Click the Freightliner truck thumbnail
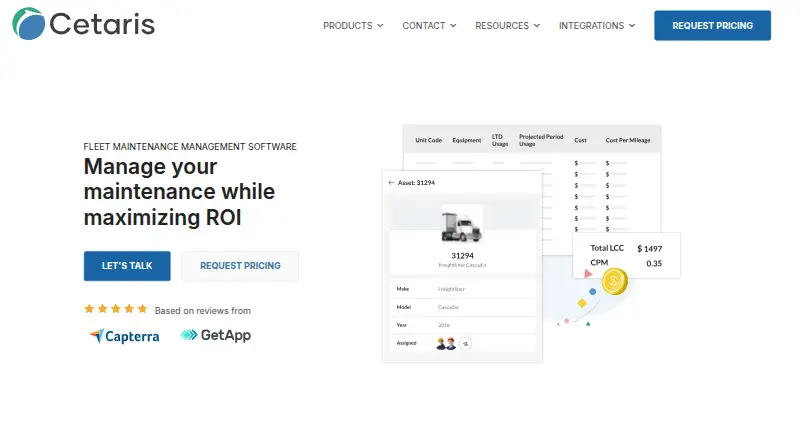Image resolution: width=800 pixels, height=440 pixels. click(x=462, y=225)
